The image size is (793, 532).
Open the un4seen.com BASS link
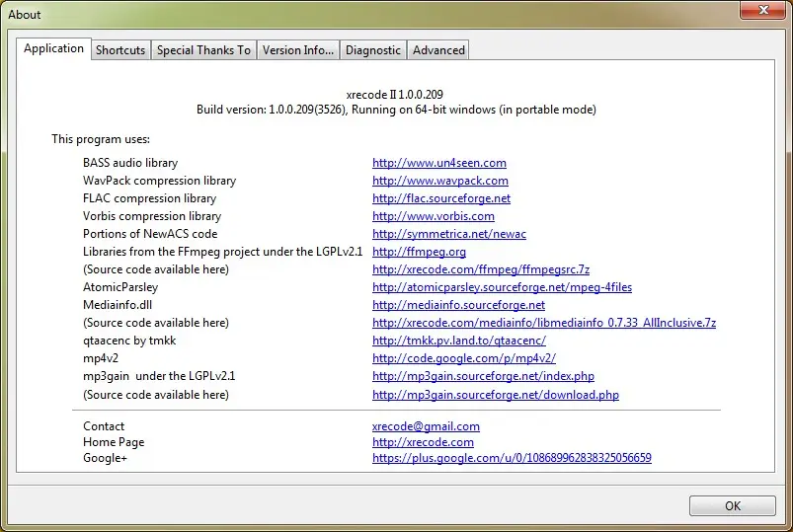click(x=439, y=163)
